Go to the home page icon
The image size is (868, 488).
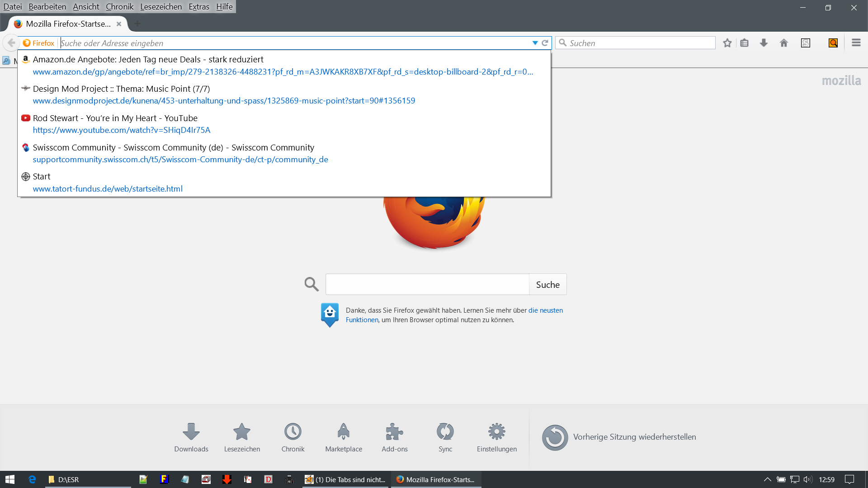point(784,43)
